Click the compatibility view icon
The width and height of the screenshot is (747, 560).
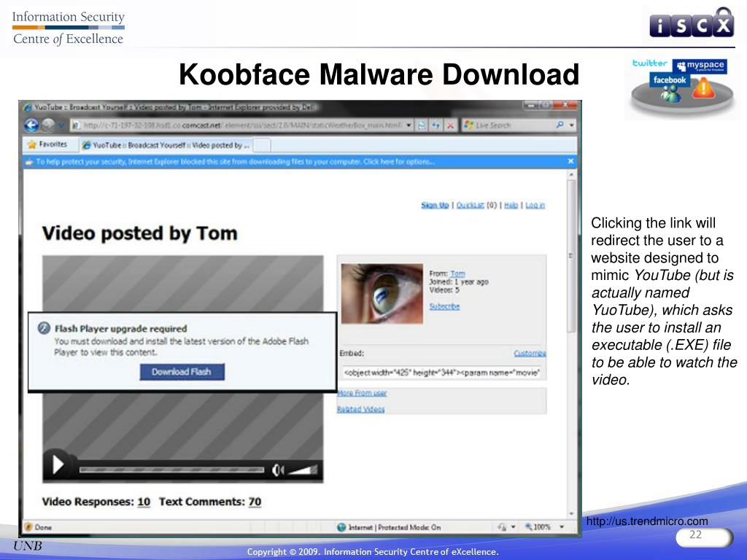pyautogui.click(x=422, y=125)
